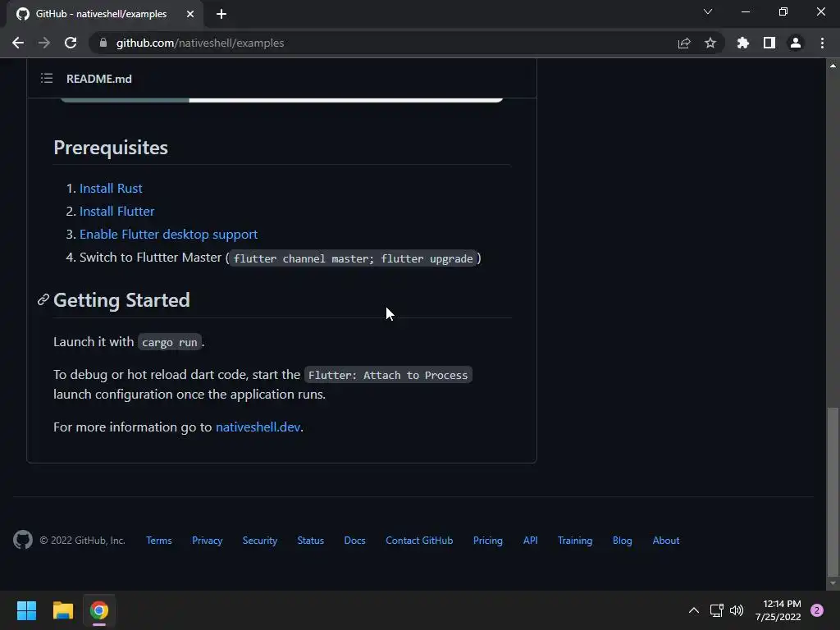The width and height of the screenshot is (840, 630).
Task: Open the Pricing footer link
Action: (x=488, y=541)
